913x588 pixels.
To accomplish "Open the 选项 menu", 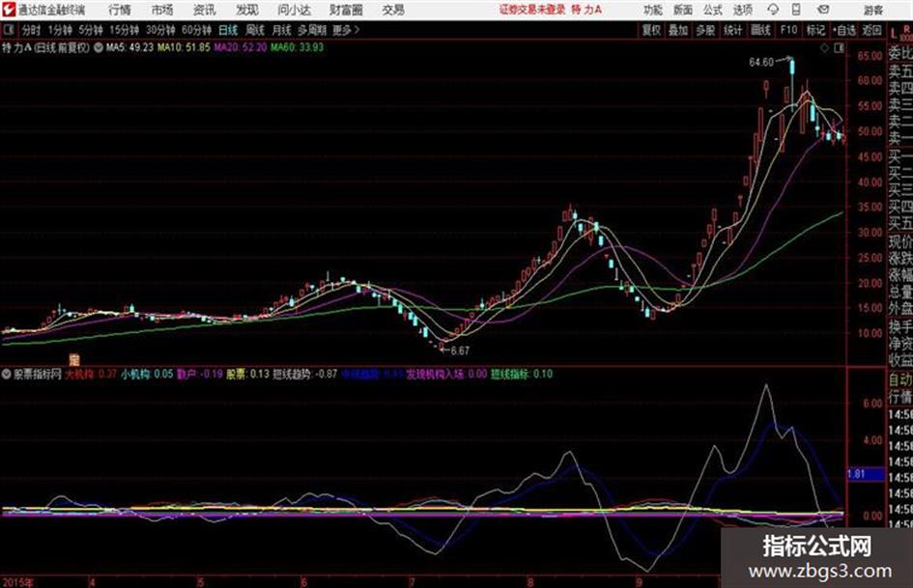I will pyautogui.click(x=743, y=10).
